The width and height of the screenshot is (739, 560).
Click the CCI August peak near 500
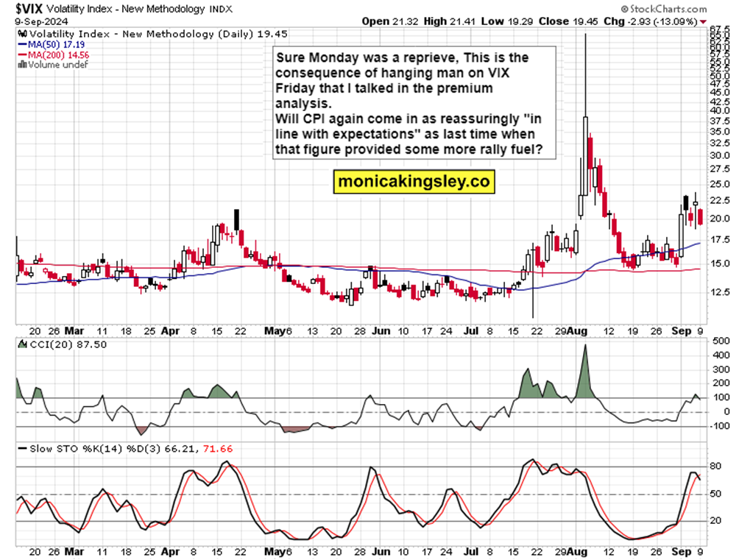(x=585, y=347)
